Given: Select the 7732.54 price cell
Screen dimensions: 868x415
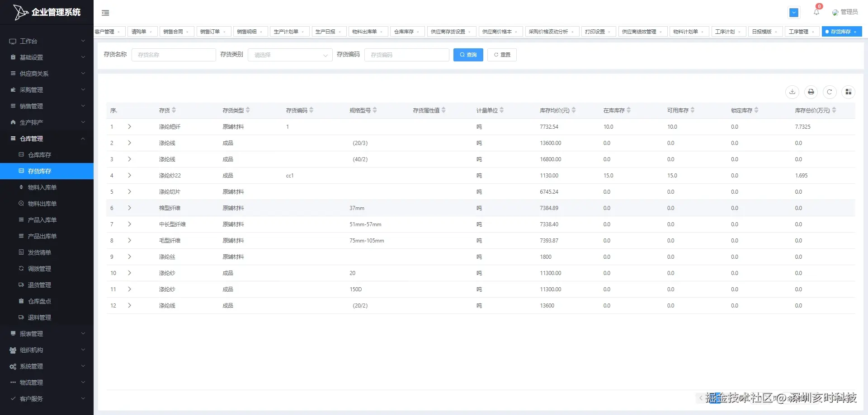Looking at the screenshot, I should pyautogui.click(x=549, y=127).
